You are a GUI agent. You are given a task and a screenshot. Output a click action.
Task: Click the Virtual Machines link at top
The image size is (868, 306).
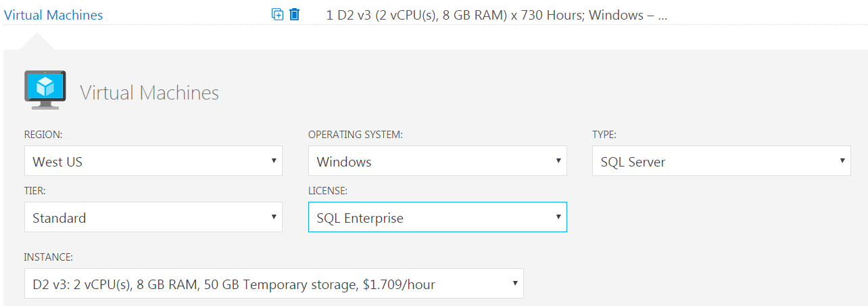[53, 15]
